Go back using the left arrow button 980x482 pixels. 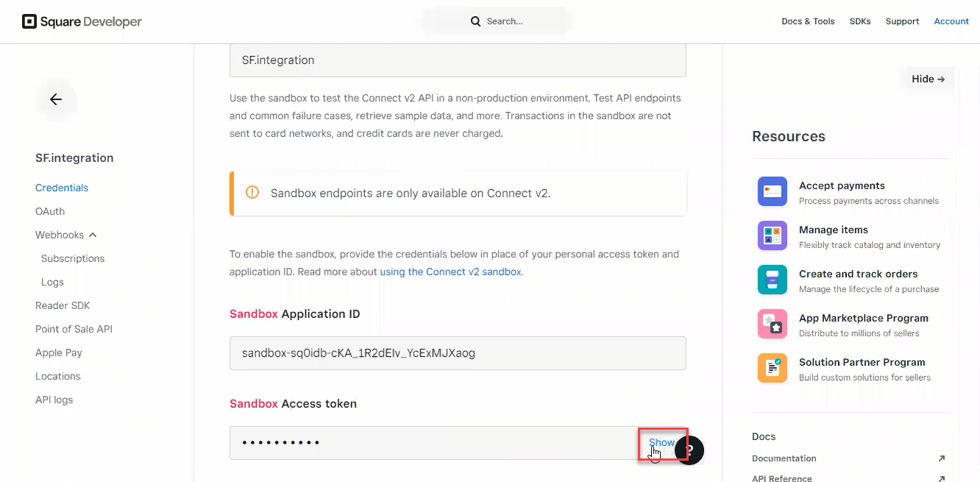(56, 99)
